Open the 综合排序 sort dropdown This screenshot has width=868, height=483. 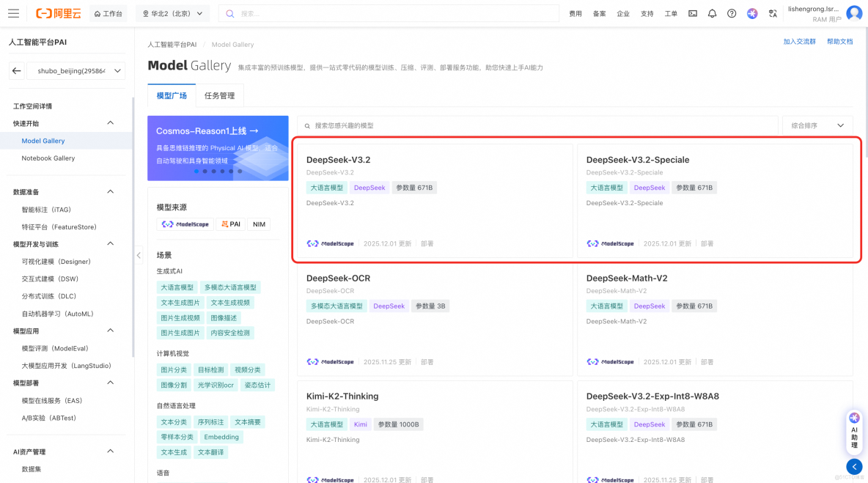tap(816, 125)
